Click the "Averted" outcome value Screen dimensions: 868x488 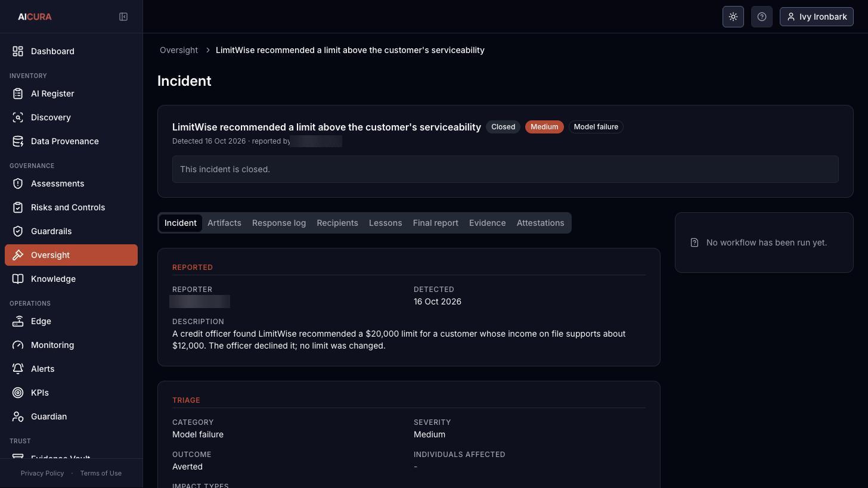pos(187,467)
